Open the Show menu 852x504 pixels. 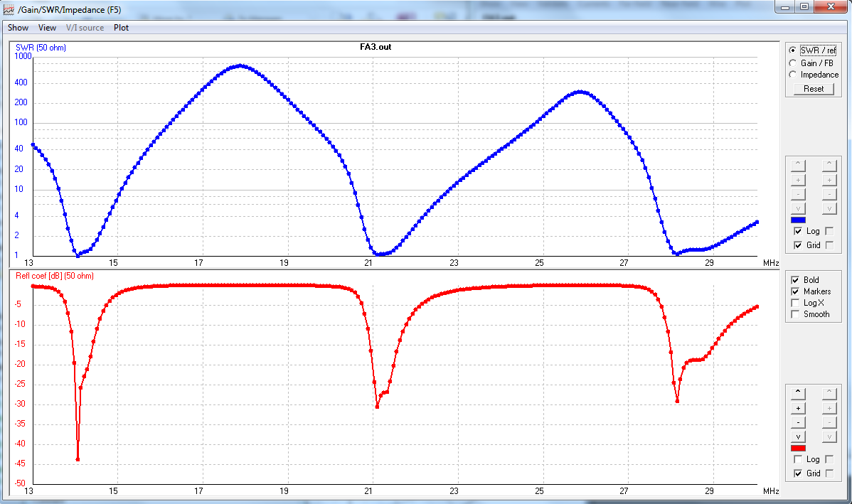pos(18,28)
